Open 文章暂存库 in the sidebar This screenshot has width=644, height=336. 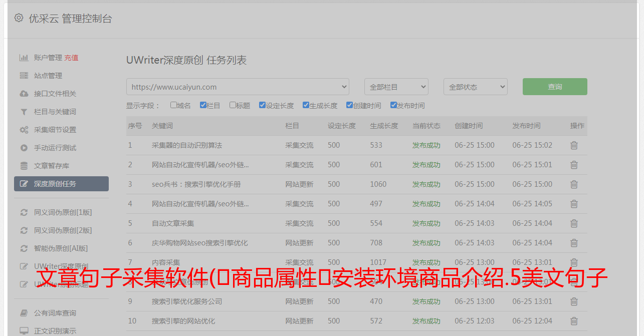click(x=52, y=166)
